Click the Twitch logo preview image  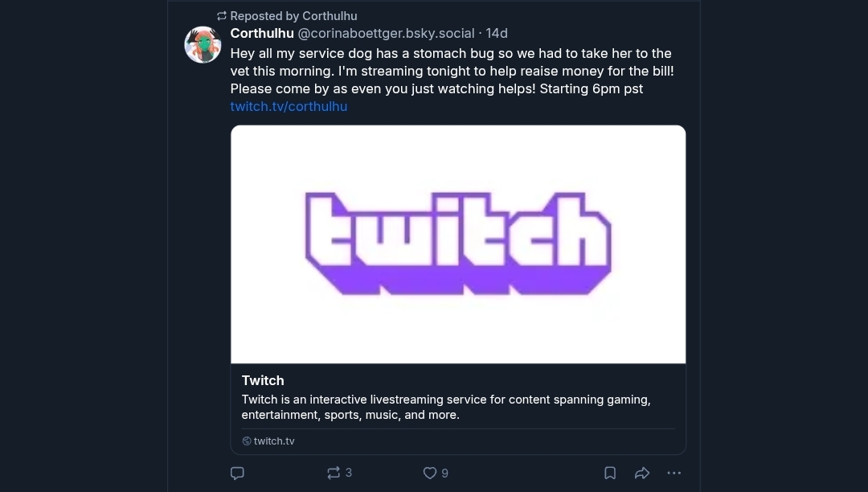(x=458, y=244)
